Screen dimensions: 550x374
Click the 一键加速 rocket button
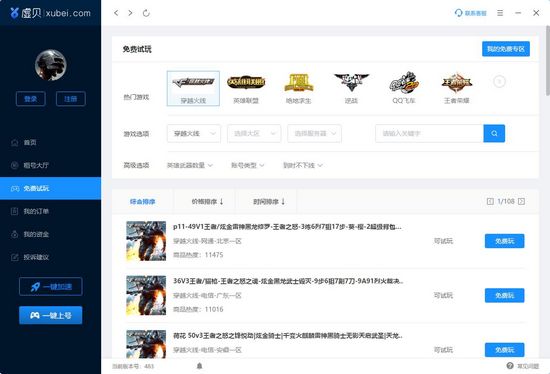click(x=51, y=287)
